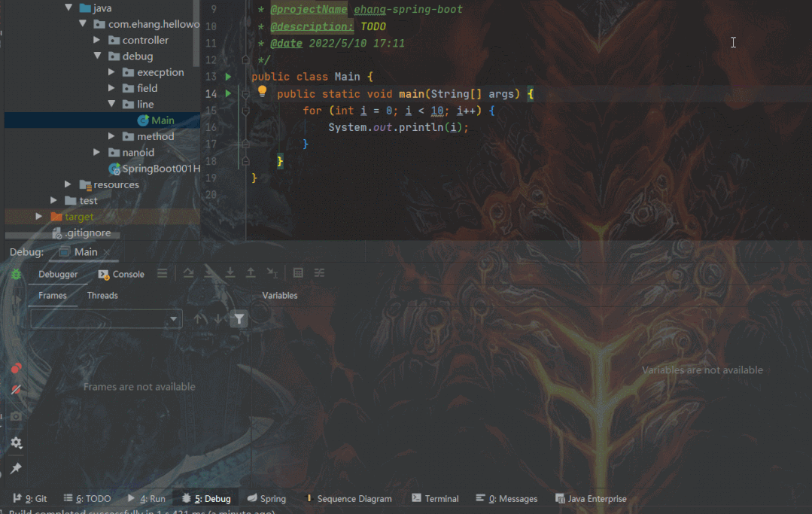Click next frame down arrow
The width and height of the screenshot is (812, 514).
tap(218, 319)
